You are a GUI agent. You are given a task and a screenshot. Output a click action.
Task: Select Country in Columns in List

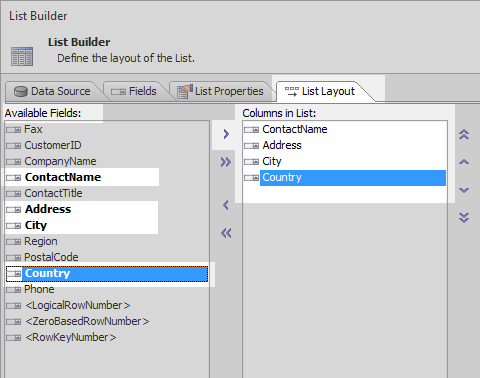tap(353, 178)
